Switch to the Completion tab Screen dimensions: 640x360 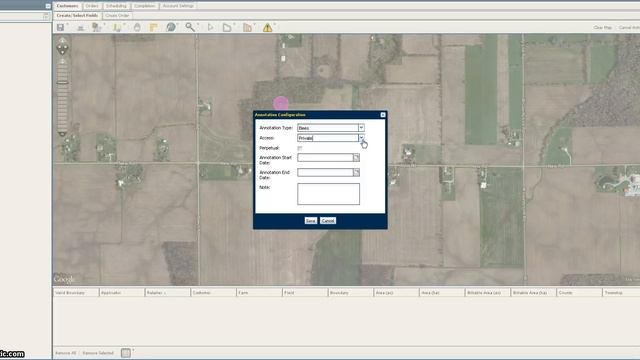point(144,6)
